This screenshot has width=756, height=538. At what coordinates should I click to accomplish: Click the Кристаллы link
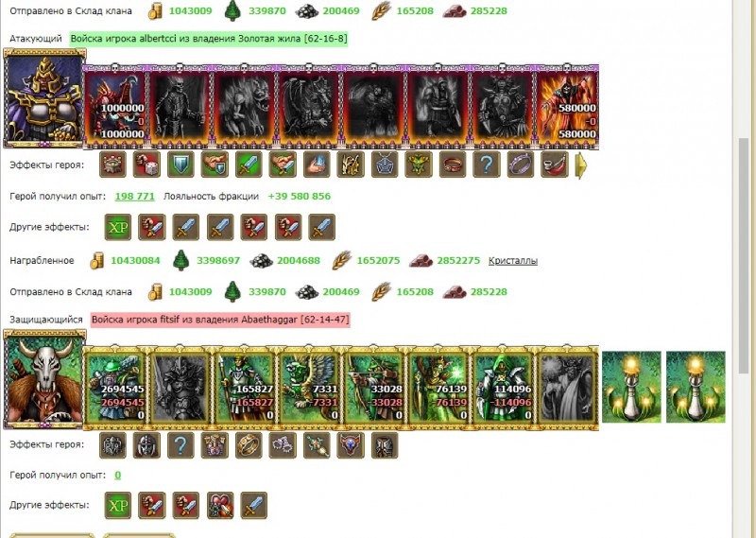(x=513, y=261)
